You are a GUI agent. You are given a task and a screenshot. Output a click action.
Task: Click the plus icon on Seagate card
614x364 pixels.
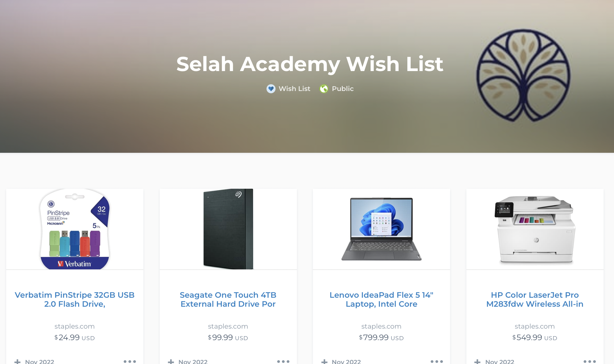[171, 361]
